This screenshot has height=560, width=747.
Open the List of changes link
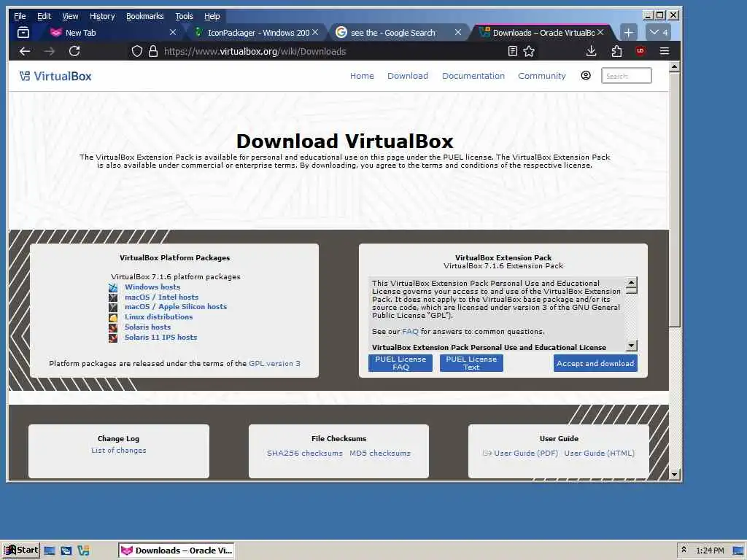[119, 451]
